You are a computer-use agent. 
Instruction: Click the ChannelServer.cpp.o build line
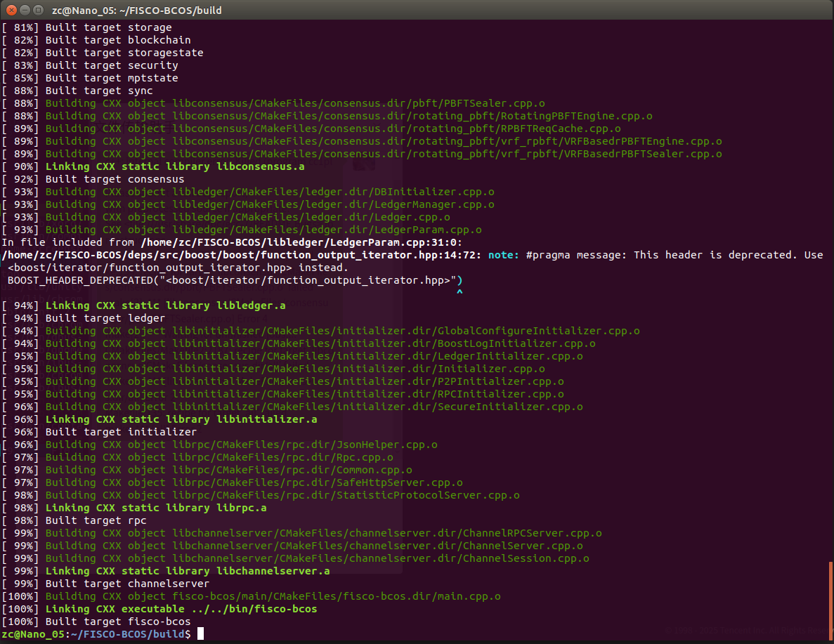(x=292, y=546)
